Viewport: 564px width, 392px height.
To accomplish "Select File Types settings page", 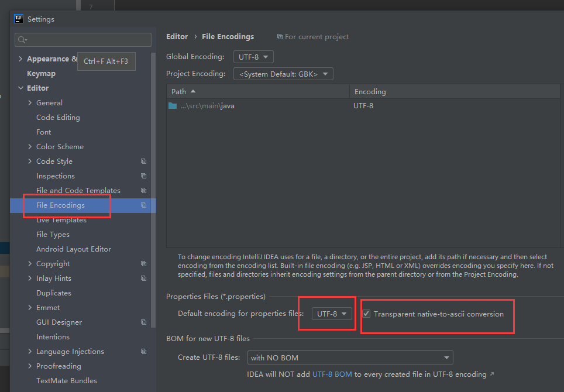I will [53, 235].
